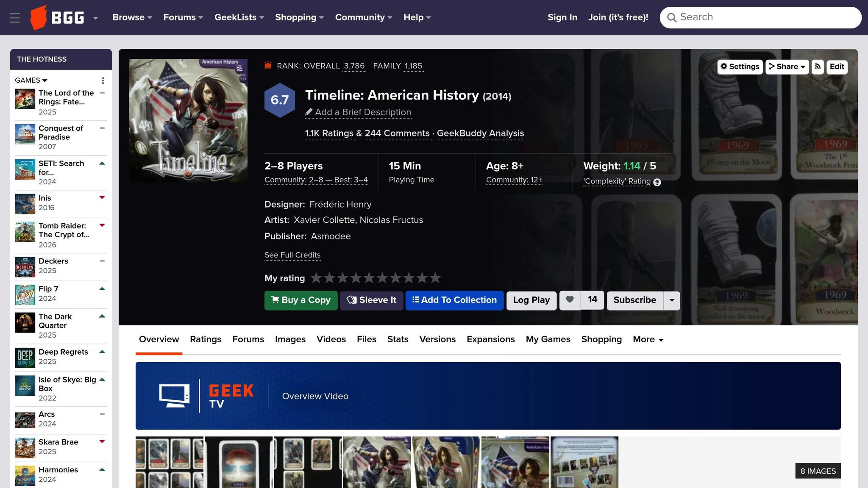Open the More tab dropdown
The image size is (868, 488).
click(648, 339)
